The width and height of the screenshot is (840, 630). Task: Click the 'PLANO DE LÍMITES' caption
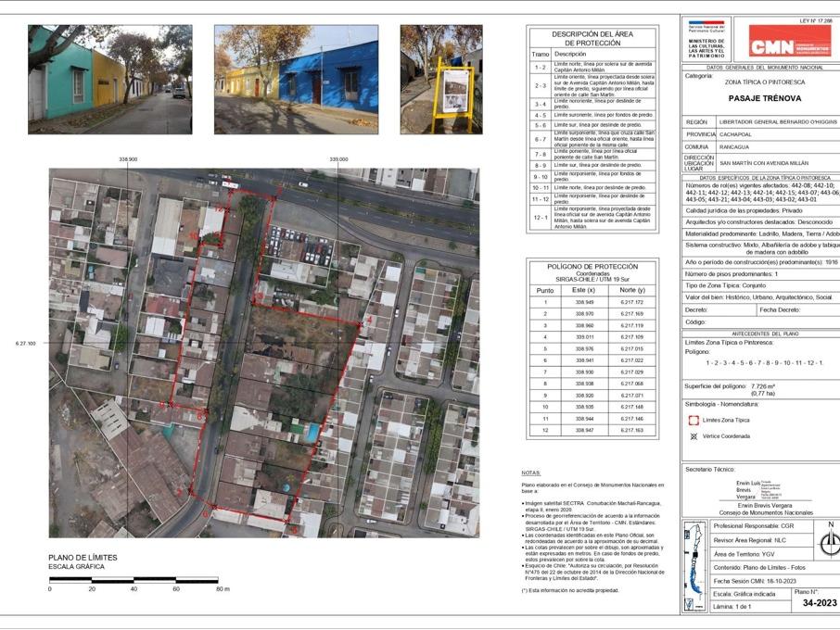(83, 558)
